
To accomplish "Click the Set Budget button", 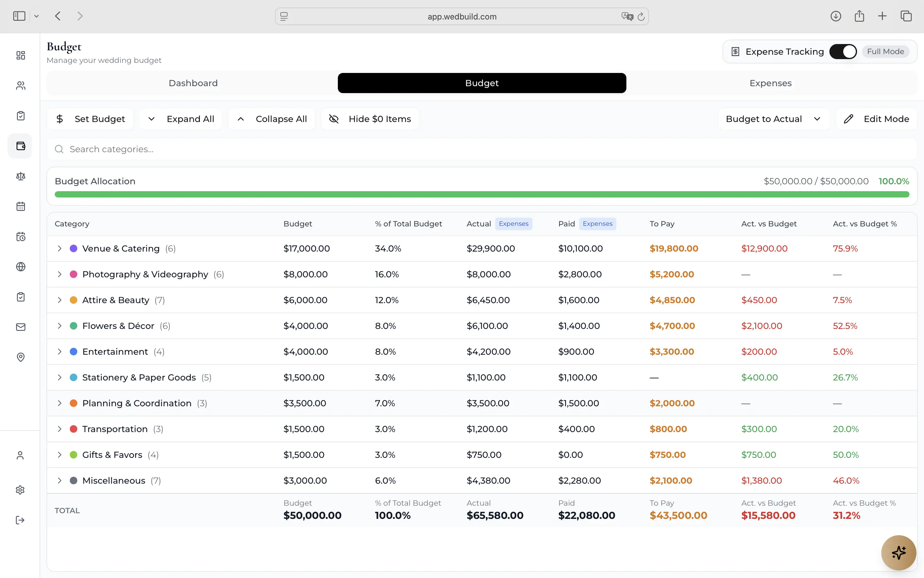I will click(x=90, y=119).
